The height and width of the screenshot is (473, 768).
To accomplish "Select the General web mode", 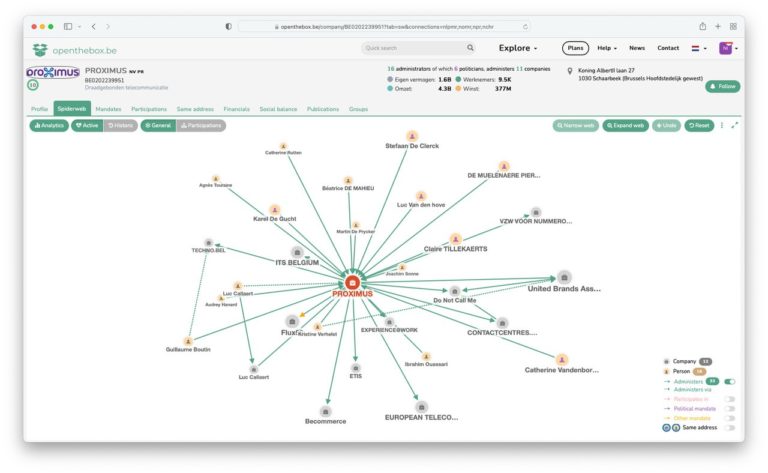I will 158,125.
